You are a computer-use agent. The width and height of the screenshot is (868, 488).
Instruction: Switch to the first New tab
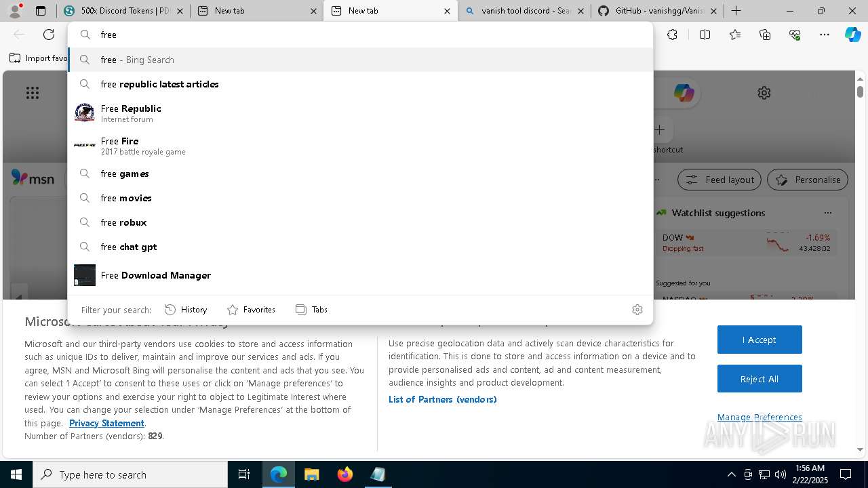(x=256, y=11)
